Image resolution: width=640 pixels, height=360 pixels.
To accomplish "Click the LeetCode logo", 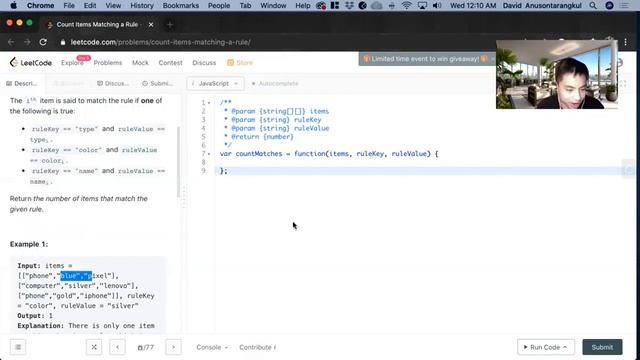I will coord(31,62).
